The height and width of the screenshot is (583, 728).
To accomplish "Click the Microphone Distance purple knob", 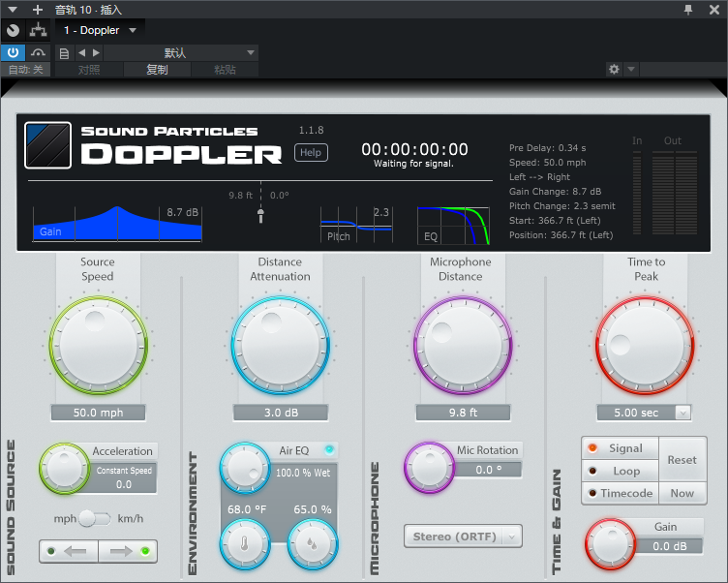I will pos(463,346).
